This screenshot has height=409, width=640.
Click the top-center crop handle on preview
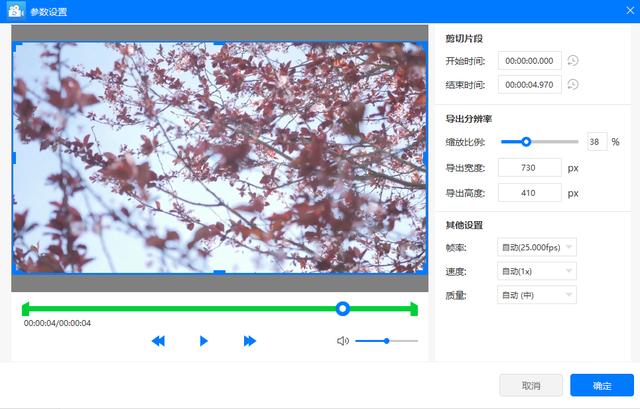pyautogui.click(x=219, y=43)
